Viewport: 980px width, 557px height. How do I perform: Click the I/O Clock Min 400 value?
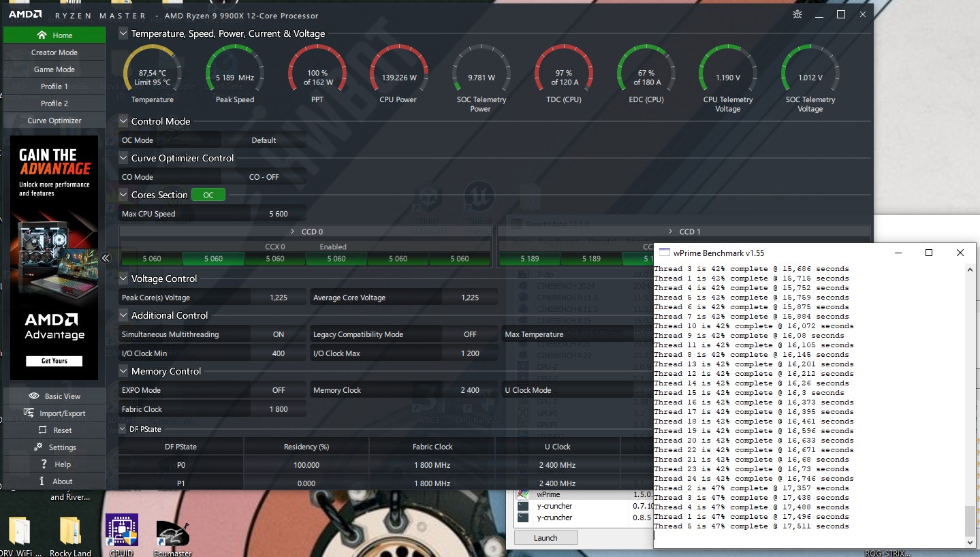pyautogui.click(x=279, y=353)
